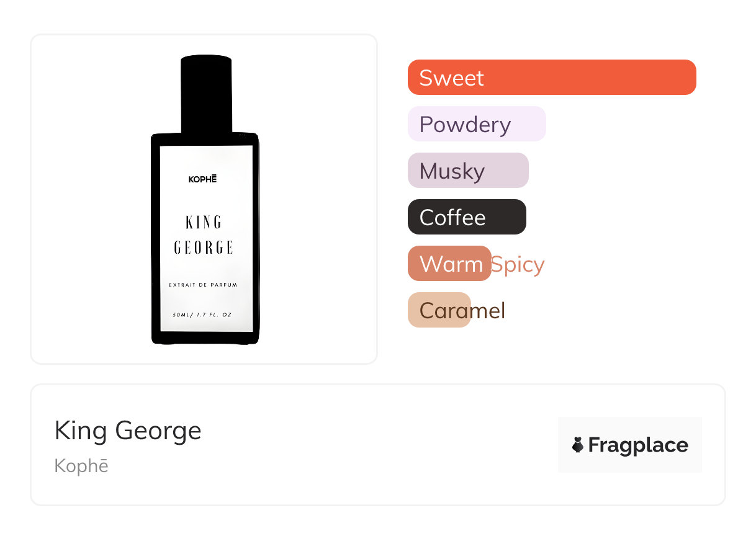
Task: Select the Powdery accord bar
Action: click(476, 124)
